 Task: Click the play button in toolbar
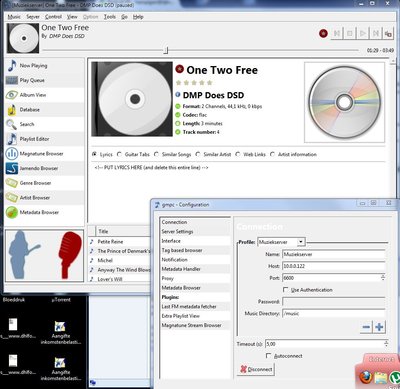[x=363, y=33]
